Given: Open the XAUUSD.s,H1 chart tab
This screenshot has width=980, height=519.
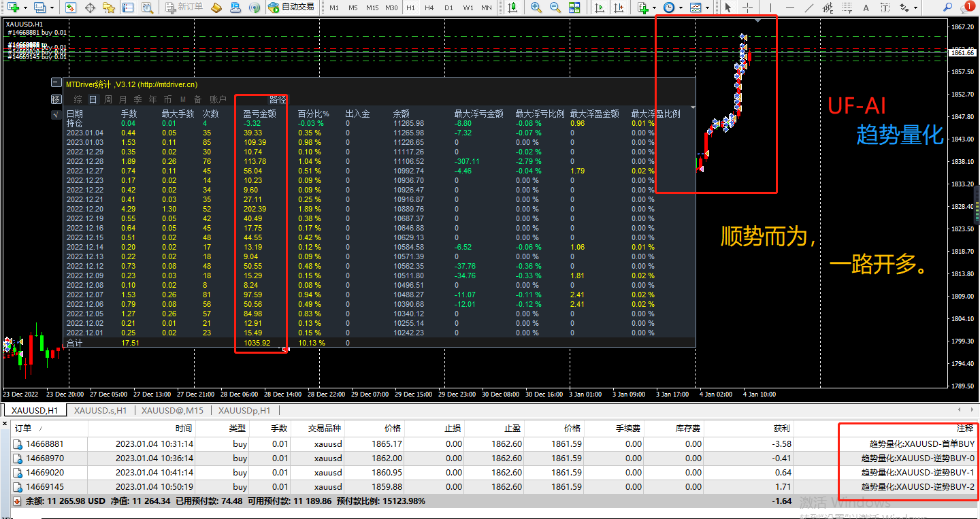Looking at the screenshot, I should 101,410.
